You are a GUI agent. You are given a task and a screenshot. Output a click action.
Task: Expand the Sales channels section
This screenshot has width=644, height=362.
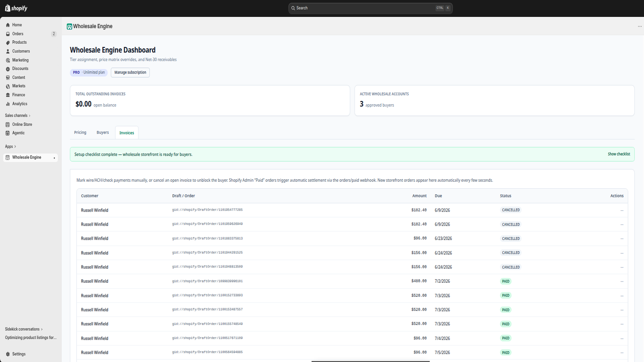(18, 115)
